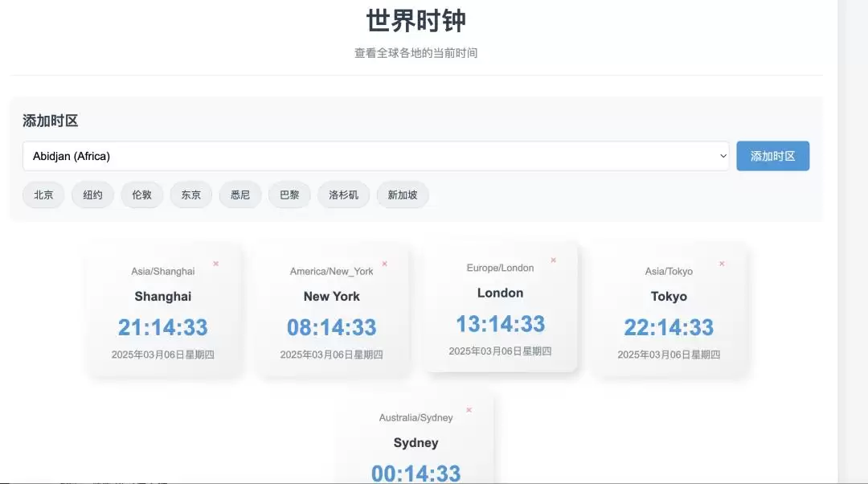Select the 巴黎 quick-add chip
The height and width of the screenshot is (484, 868).
point(289,195)
